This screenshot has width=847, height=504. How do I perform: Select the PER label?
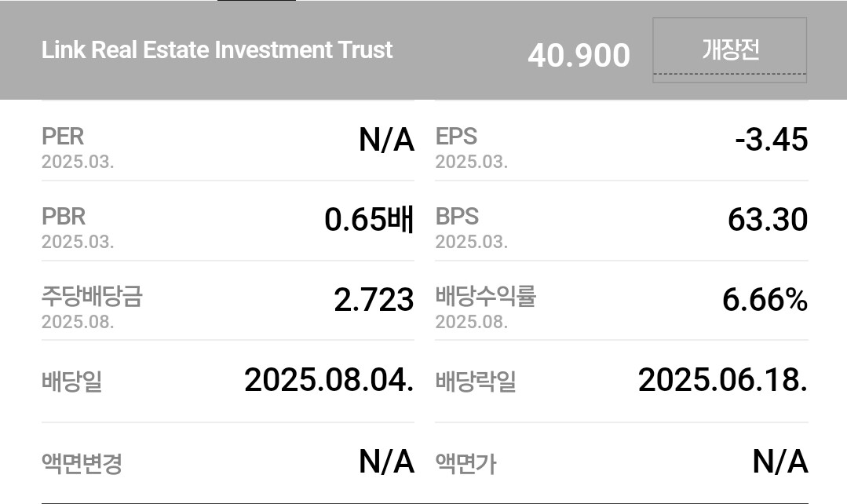pyautogui.click(x=63, y=136)
